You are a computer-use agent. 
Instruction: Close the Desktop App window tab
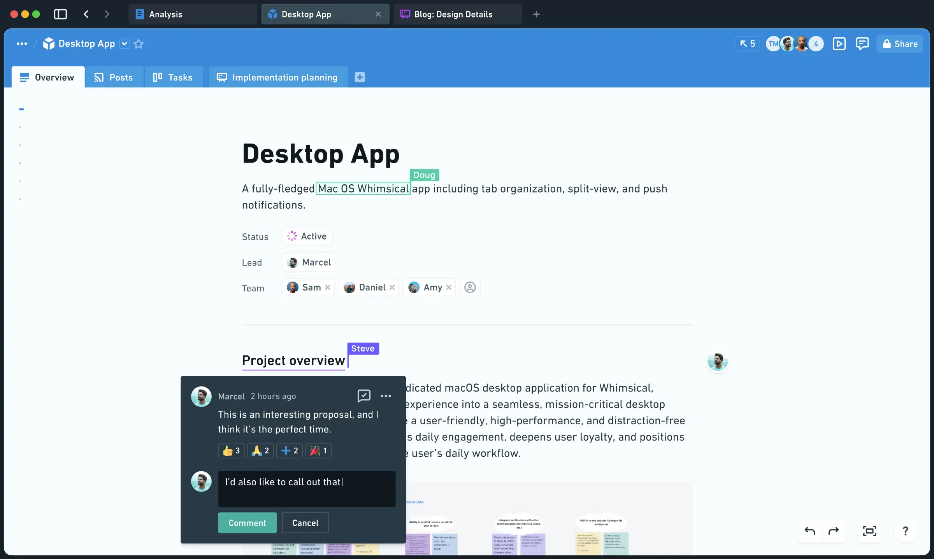378,14
